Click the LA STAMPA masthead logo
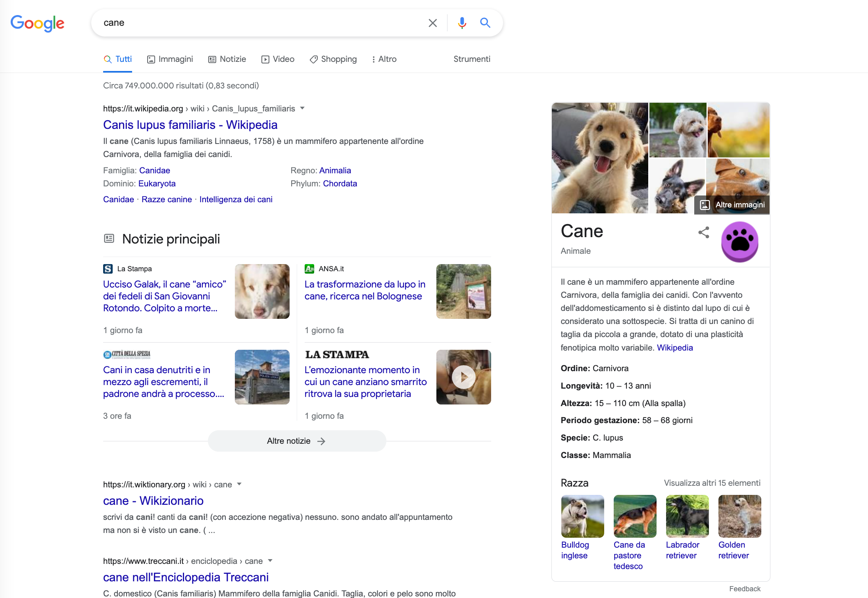 point(337,355)
